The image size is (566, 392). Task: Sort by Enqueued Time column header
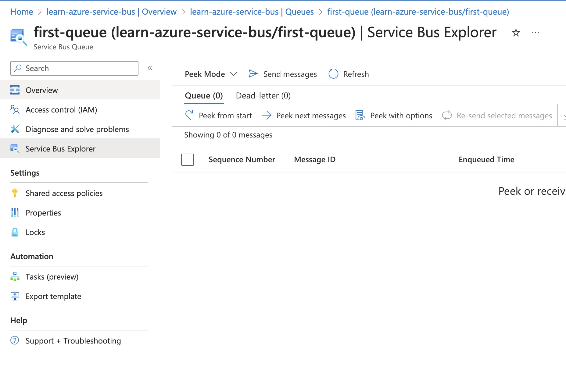pyautogui.click(x=486, y=159)
